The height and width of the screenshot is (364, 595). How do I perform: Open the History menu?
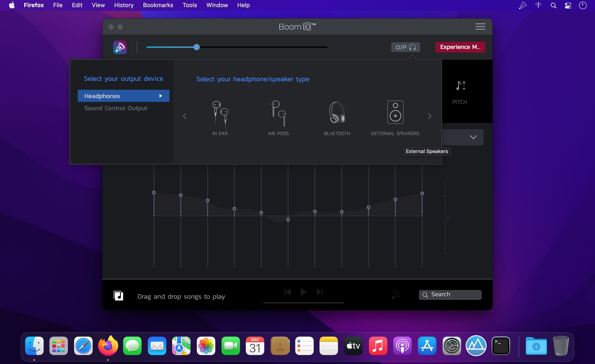click(x=124, y=5)
